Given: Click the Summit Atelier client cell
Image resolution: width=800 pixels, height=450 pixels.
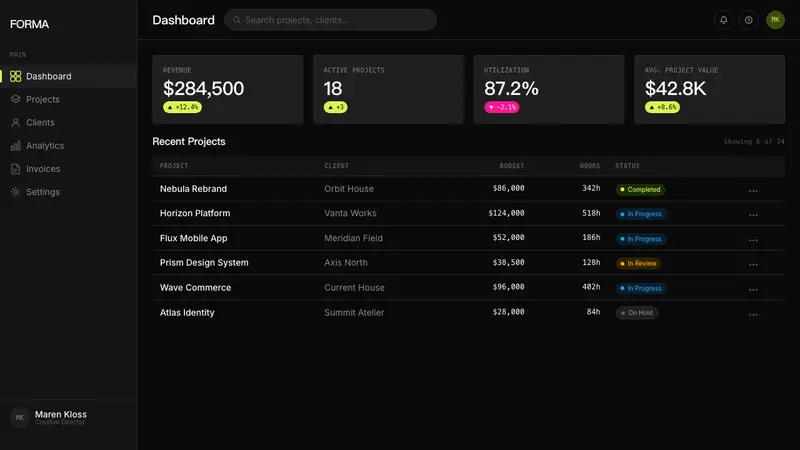Looking at the screenshot, I should click(x=354, y=313).
